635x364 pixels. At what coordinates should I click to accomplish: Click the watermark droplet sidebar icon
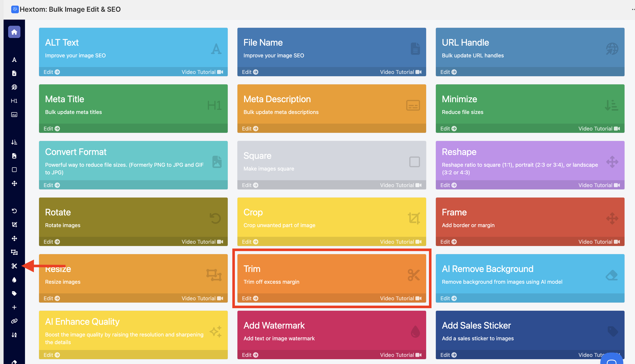[x=14, y=280]
